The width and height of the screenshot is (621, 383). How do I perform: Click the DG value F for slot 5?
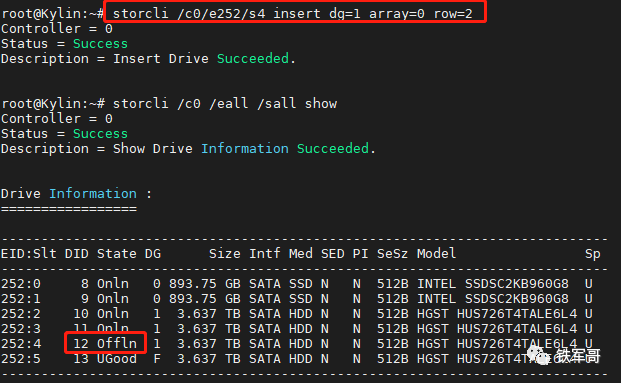pos(157,358)
